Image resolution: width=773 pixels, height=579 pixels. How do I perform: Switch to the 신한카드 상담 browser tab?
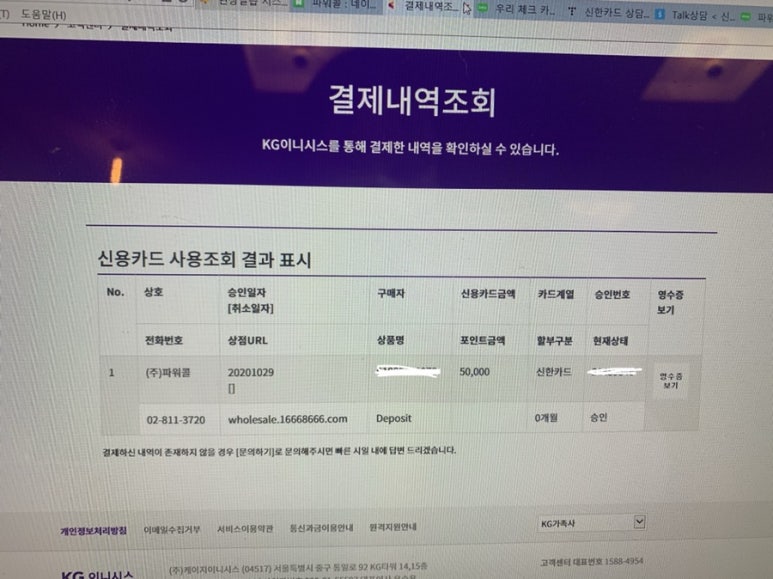tap(609, 12)
